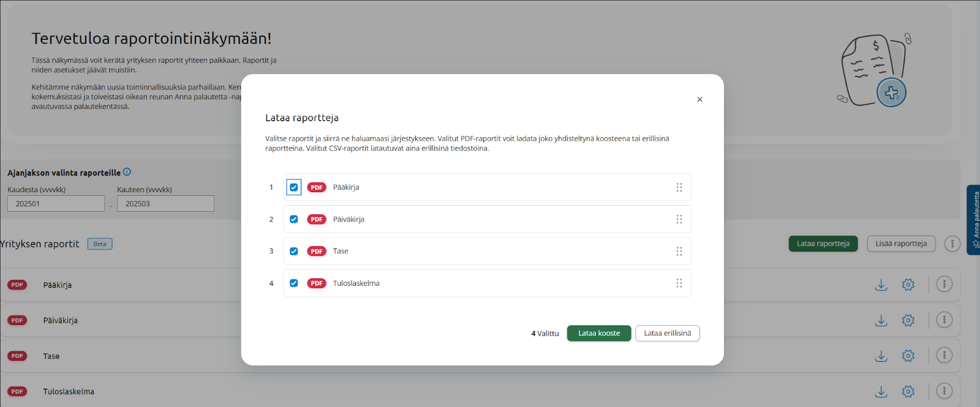Open settings gear for Tuloslaskelma report

point(908,391)
